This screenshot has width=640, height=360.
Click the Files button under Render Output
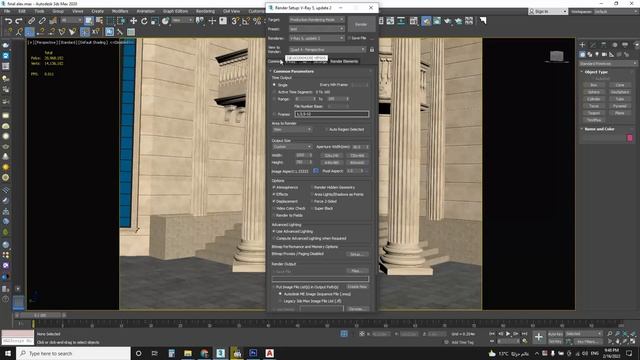tap(357, 271)
